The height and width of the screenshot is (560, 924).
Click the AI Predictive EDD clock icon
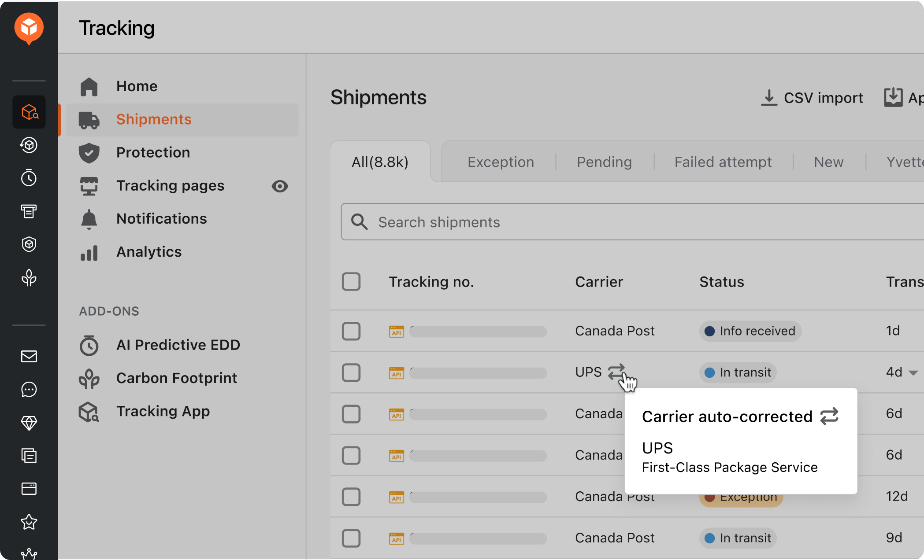89,345
